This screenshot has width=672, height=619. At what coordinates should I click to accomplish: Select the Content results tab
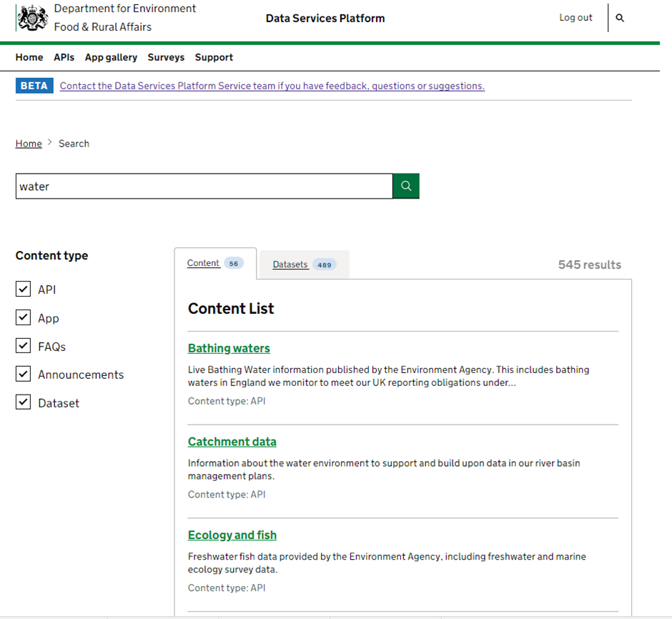click(203, 263)
